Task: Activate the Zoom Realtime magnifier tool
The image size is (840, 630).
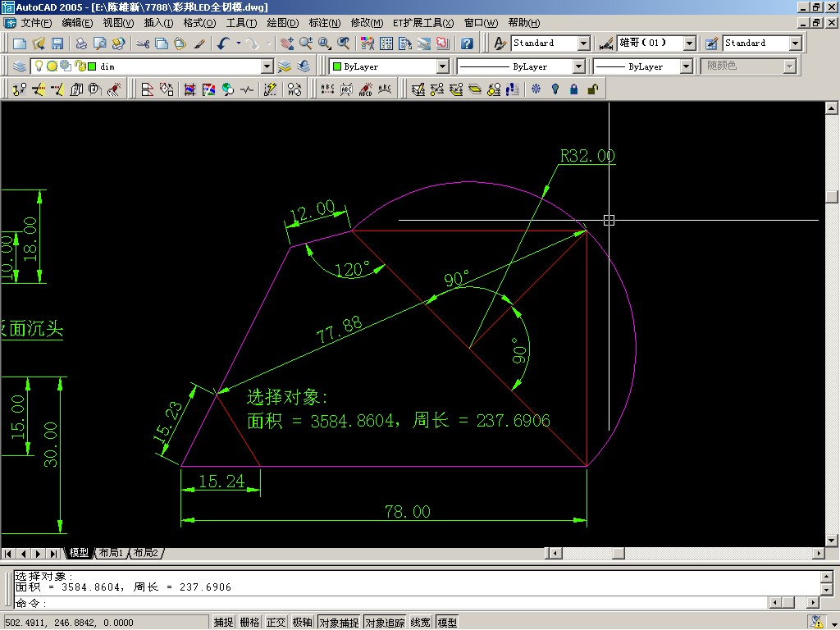Action: (x=306, y=43)
